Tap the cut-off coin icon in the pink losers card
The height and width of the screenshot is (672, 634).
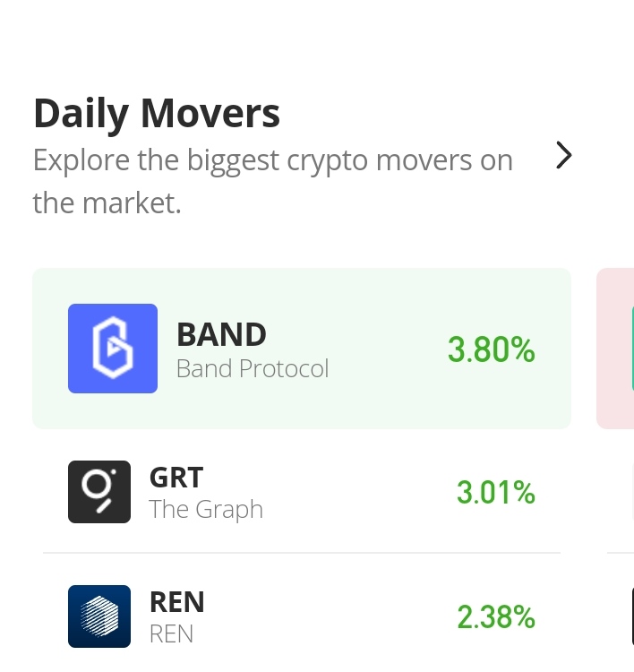click(x=633, y=349)
